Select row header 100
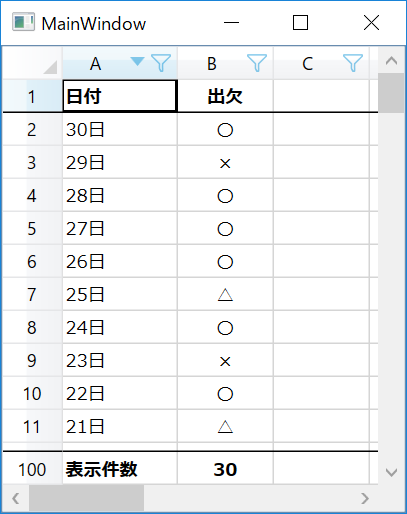The width and height of the screenshot is (407, 514). pyautogui.click(x=32, y=469)
